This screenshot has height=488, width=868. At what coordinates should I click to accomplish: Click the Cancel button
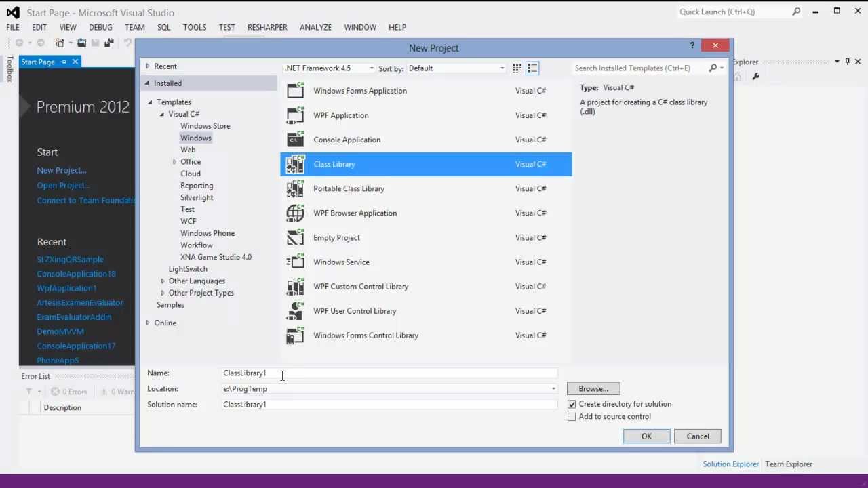697,436
